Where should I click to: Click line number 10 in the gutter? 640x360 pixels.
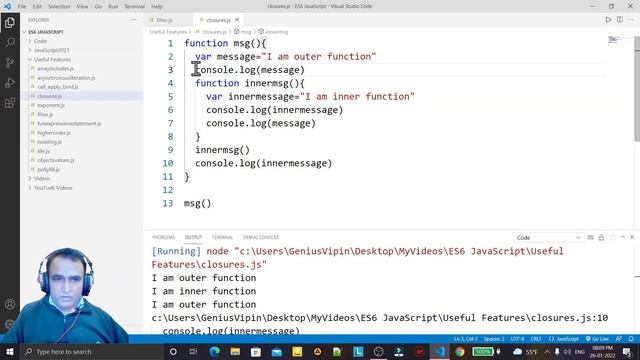[x=168, y=163]
